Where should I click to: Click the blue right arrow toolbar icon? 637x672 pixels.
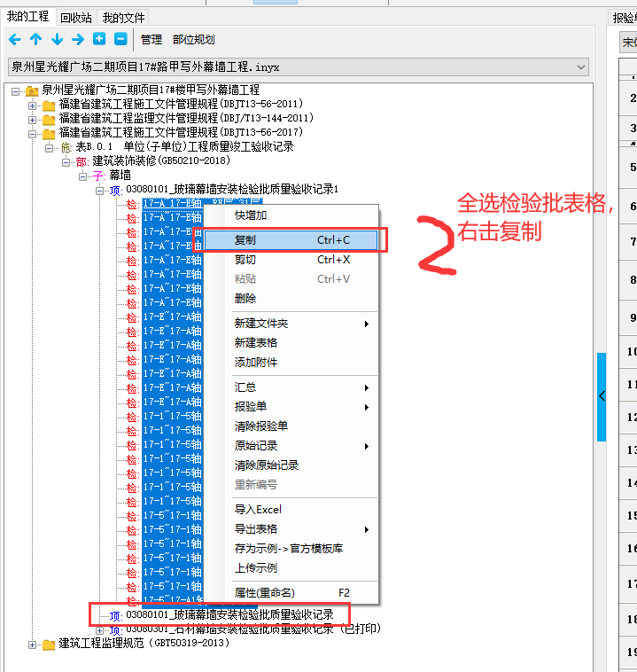(78, 39)
